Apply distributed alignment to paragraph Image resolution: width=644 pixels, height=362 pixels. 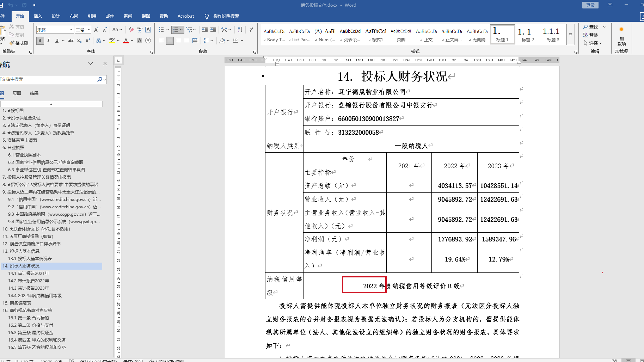pyautogui.click(x=195, y=41)
